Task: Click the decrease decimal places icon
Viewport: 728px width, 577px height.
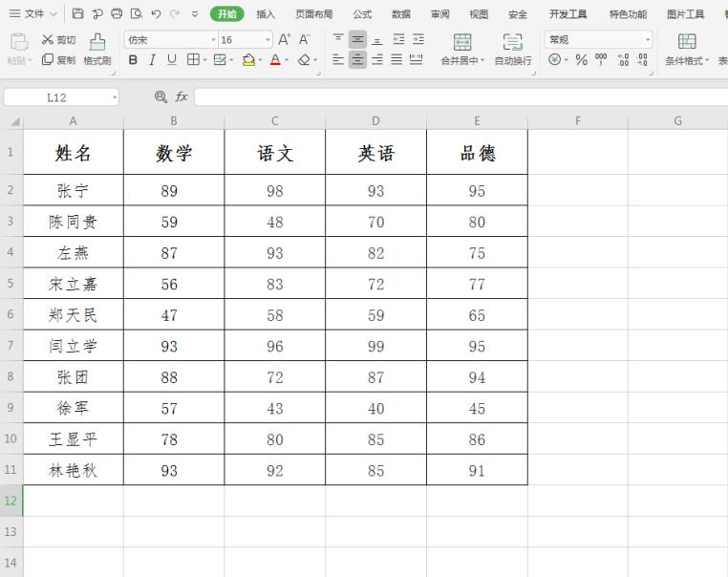Action: [x=642, y=59]
